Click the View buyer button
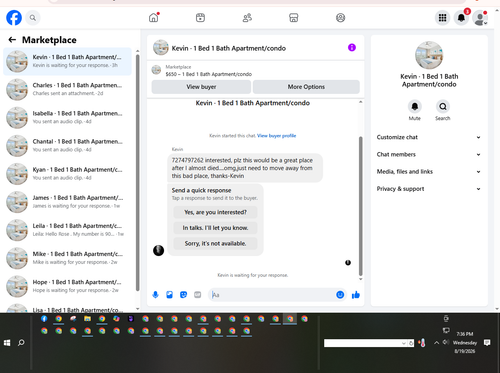The image size is (500, 373). point(201,87)
